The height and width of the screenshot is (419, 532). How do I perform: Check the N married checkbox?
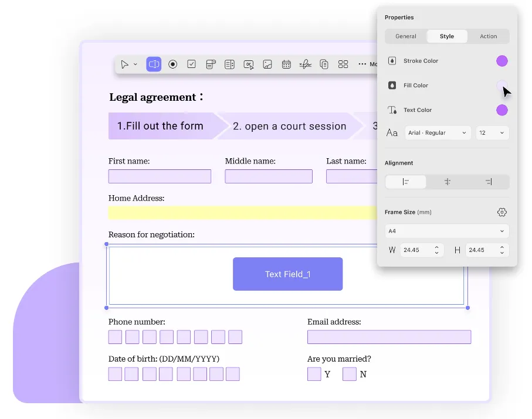point(350,374)
